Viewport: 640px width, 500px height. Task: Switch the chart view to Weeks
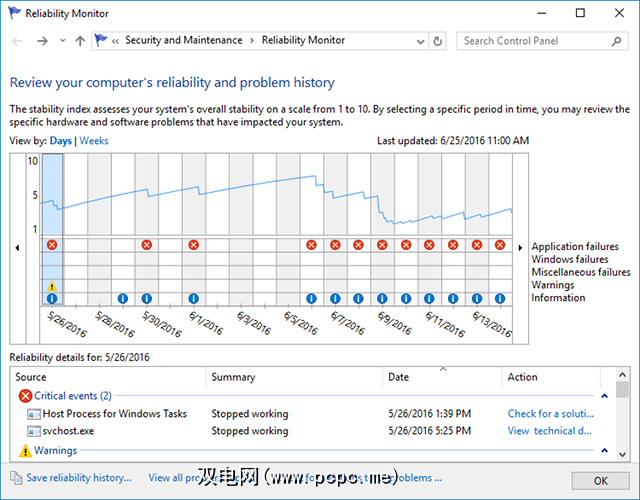click(x=94, y=141)
